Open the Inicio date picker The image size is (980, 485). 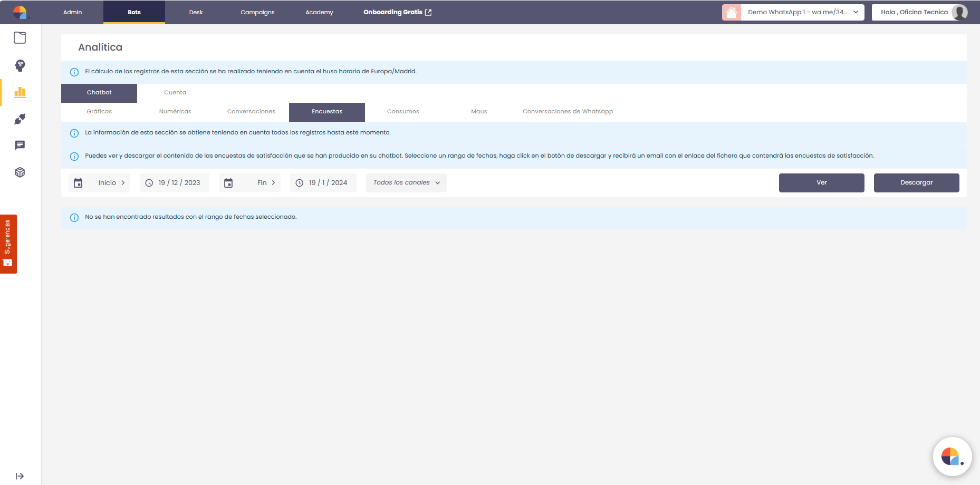tap(100, 183)
